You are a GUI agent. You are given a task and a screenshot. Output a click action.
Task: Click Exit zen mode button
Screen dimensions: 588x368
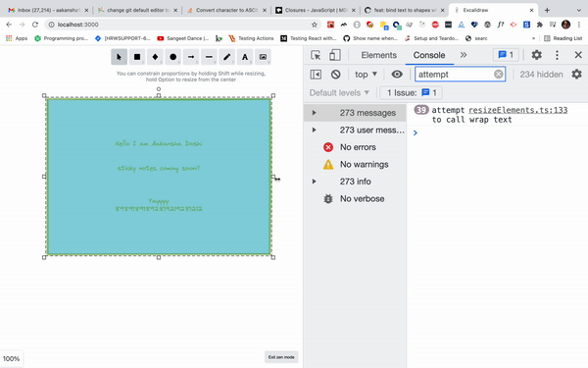point(281,357)
